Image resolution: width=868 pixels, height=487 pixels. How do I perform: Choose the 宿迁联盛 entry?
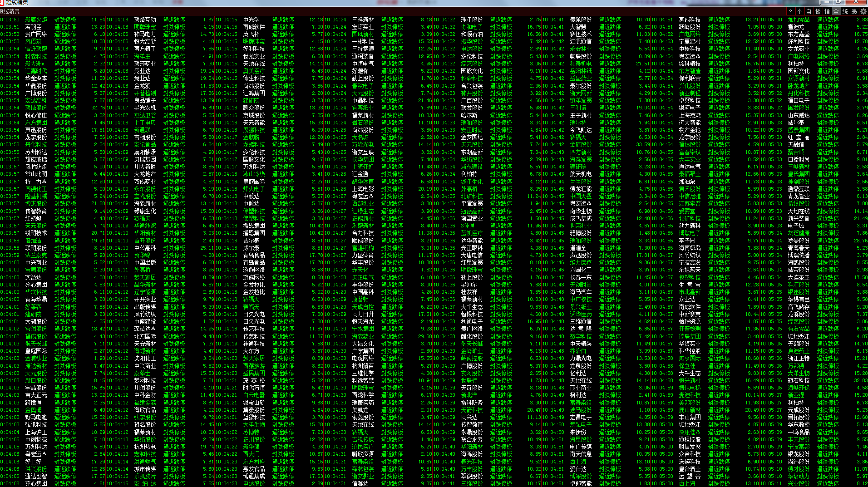[36, 49]
